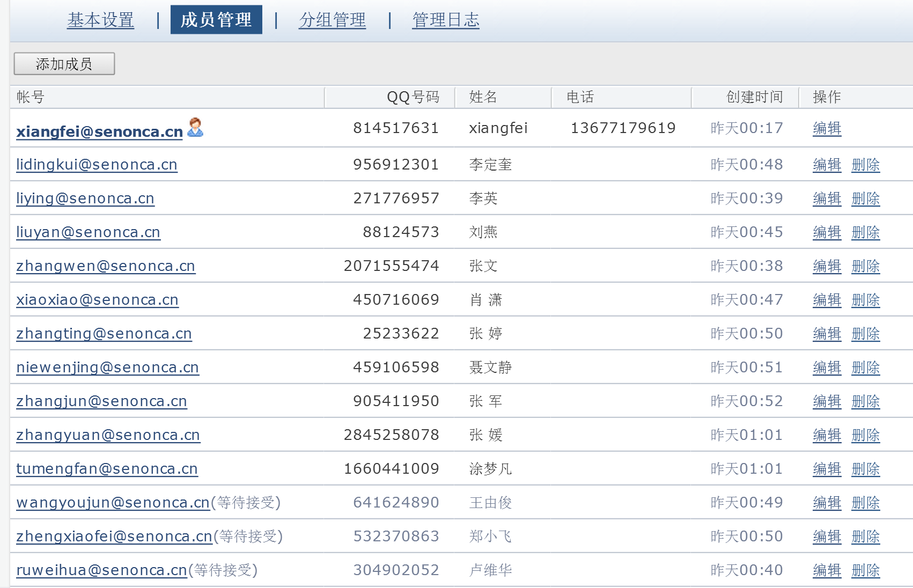The width and height of the screenshot is (913, 588).
Task: Open account zhangjun@senonca.cn
Action: click(101, 401)
